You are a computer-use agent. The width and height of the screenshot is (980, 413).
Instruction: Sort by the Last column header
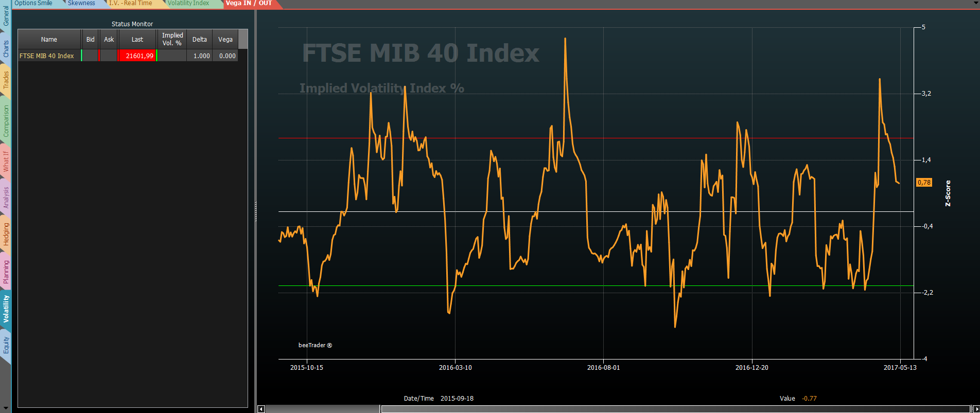tap(137, 39)
